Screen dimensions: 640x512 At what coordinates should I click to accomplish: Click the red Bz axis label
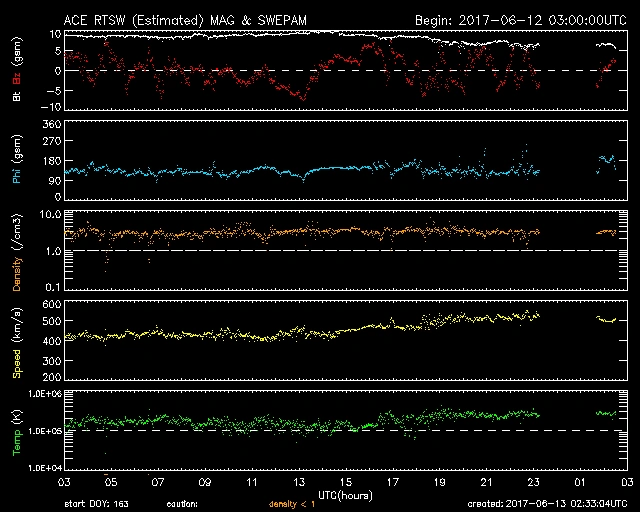pos(19,60)
